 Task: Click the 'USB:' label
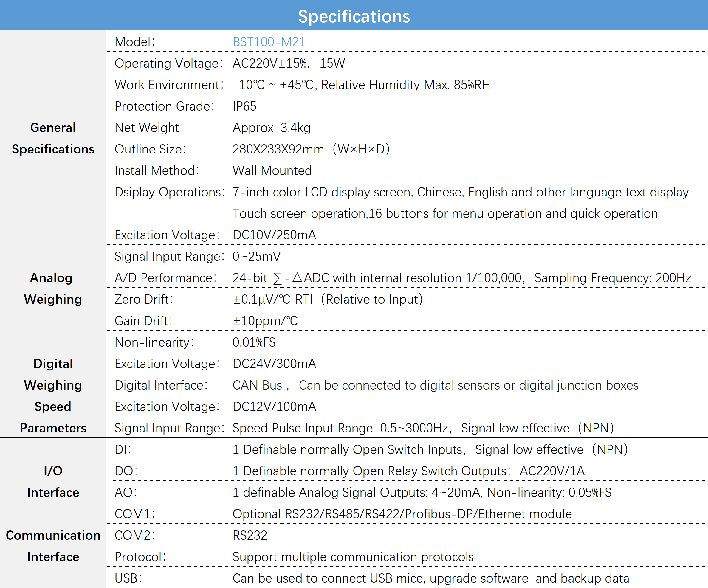click(128, 578)
